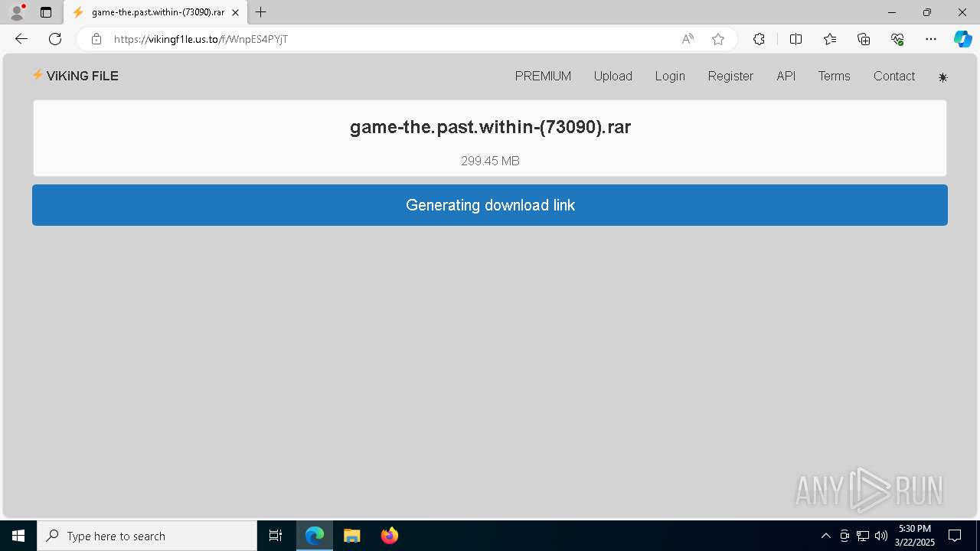Open Task View in taskbar

276,536
